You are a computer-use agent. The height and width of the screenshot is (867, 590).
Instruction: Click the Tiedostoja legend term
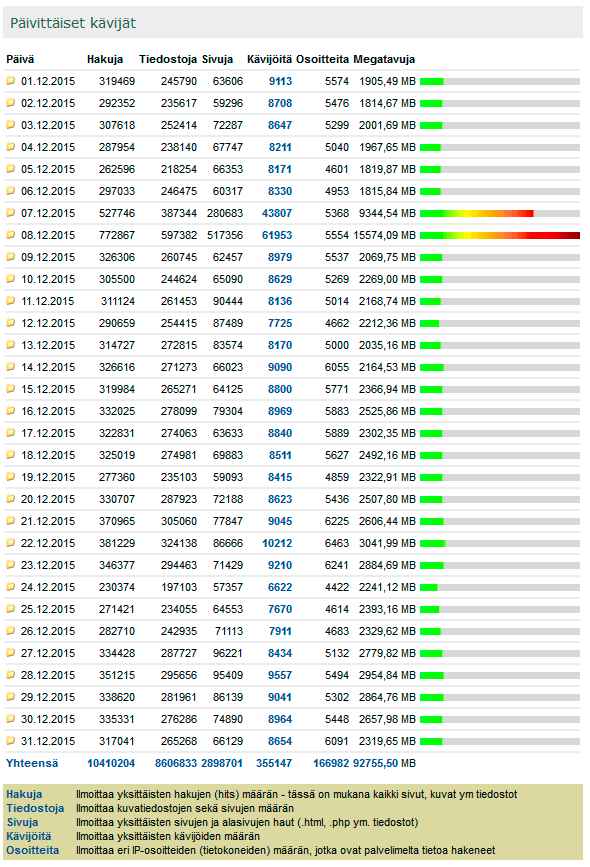(x=35, y=808)
